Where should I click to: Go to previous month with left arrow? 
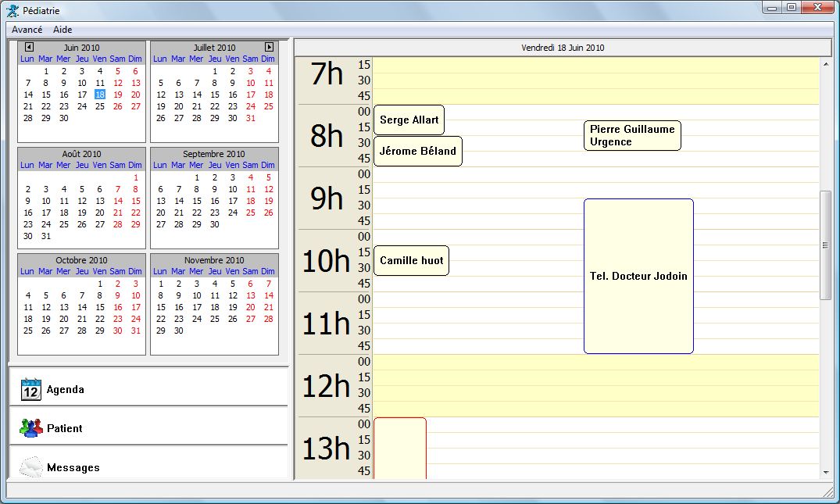[29, 48]
